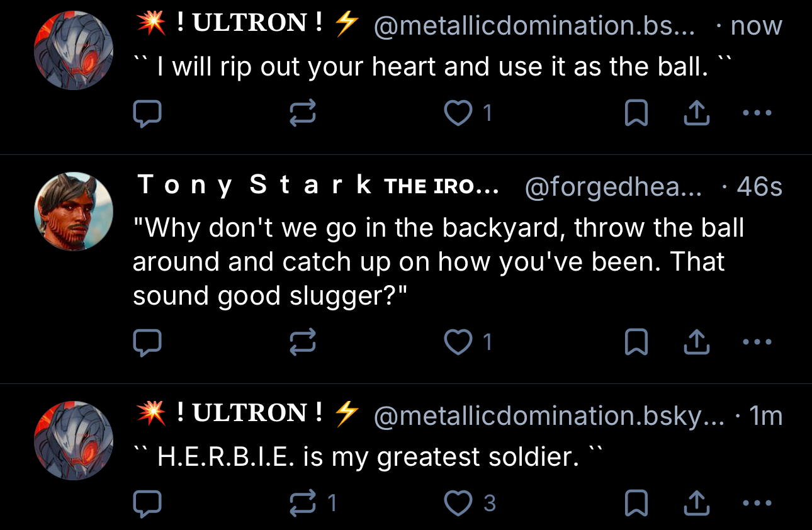This screenshot has height=530, width=812.
Task: Like Tony Stark's slugger post
Action: [x=458, y=342]
